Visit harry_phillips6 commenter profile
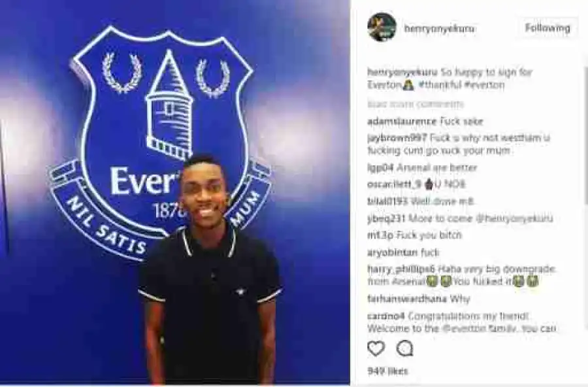Image resolution: width=588 pixels, height=387 pixels. click(x=401, y=269)
